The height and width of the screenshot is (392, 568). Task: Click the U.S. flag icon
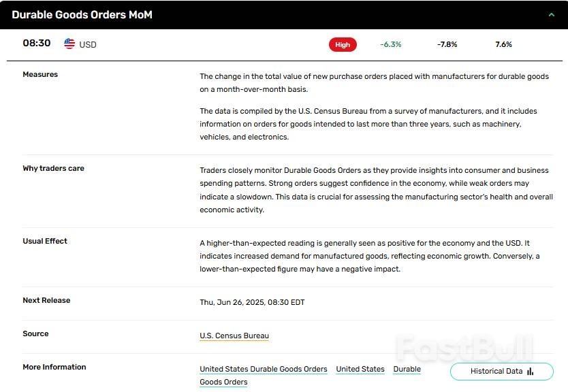point(69,44)
